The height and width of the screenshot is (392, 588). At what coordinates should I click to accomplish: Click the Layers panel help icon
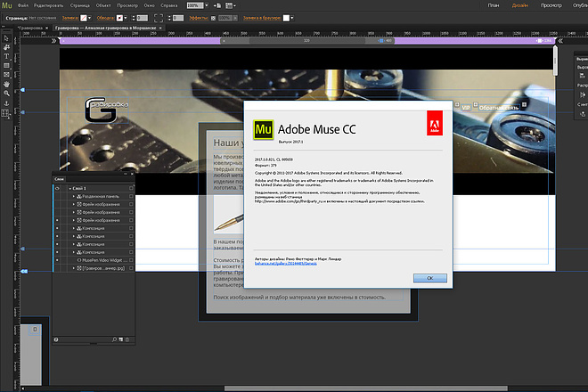(x=56, y=339)
